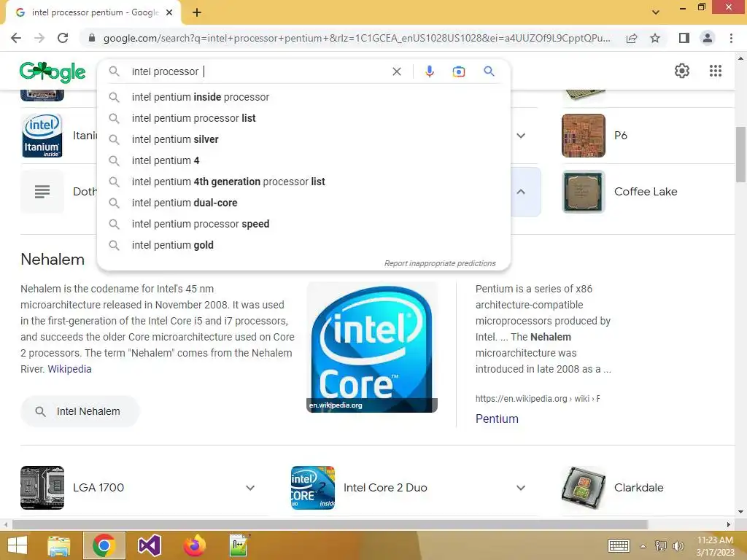This screenshot has height=560, width=747.
Task: Open the touch keyboard icon
Action: pyautogui.click(x=619, y=545)
